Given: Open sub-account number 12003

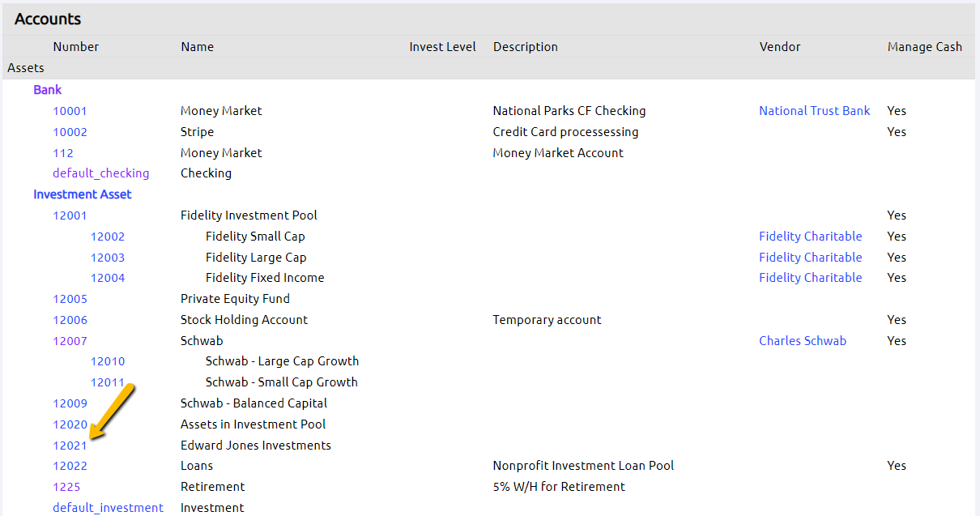Looking at the screenshot, I should pyautogui.click(x=108, y=258).
